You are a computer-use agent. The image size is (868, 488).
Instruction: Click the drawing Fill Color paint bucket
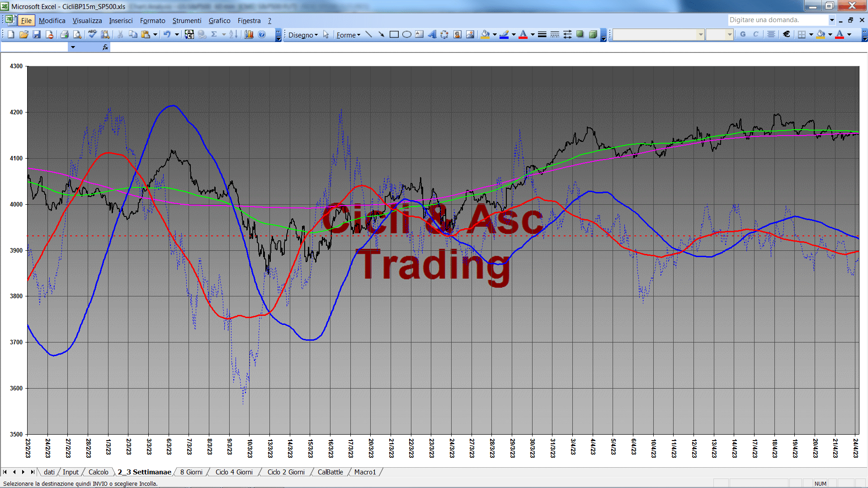[485, 34]
